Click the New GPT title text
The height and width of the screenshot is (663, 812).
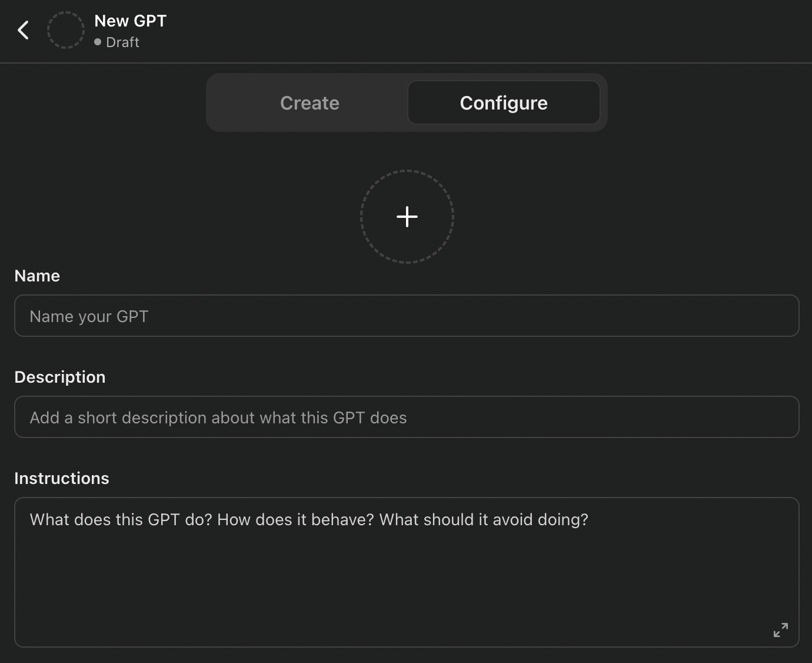[131, 21]
